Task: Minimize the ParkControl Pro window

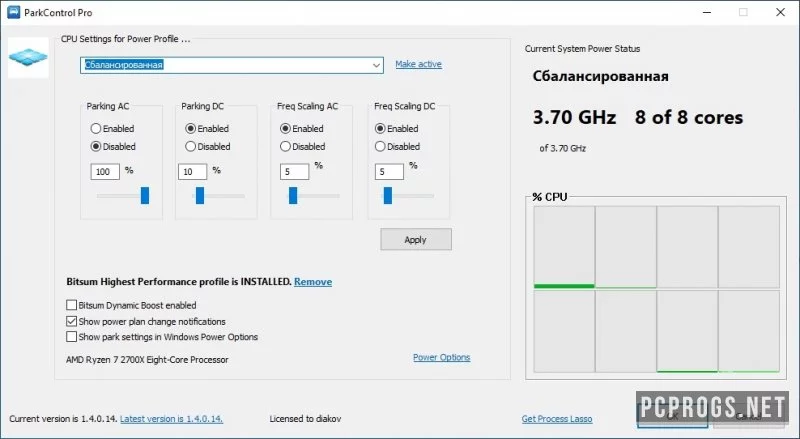Action: 707,12
